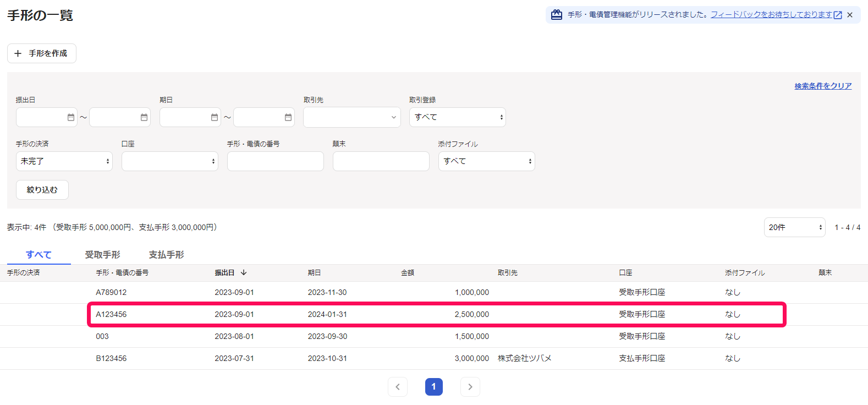Open the 口座 dropdown
This screenshot has height=405, width=868.
(x=170, y=161)
